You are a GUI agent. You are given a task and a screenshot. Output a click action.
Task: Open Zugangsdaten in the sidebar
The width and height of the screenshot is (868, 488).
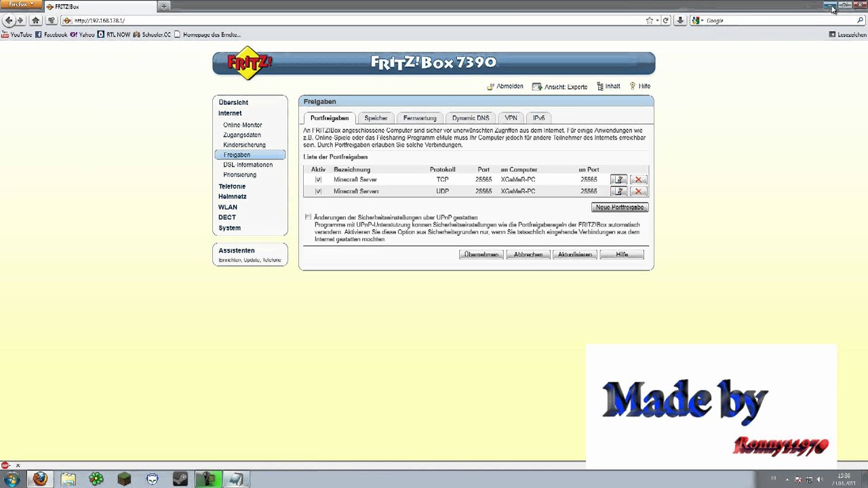click(242, 135)
